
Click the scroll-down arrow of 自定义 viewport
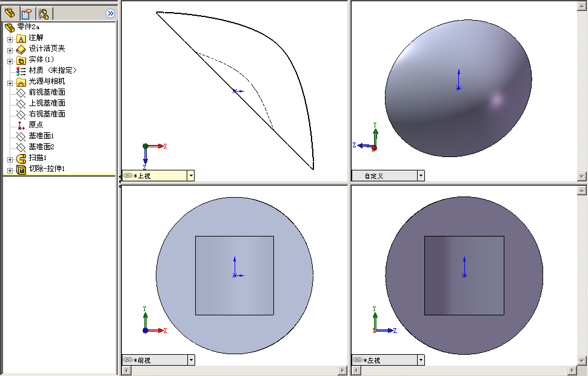coord(581,176)
